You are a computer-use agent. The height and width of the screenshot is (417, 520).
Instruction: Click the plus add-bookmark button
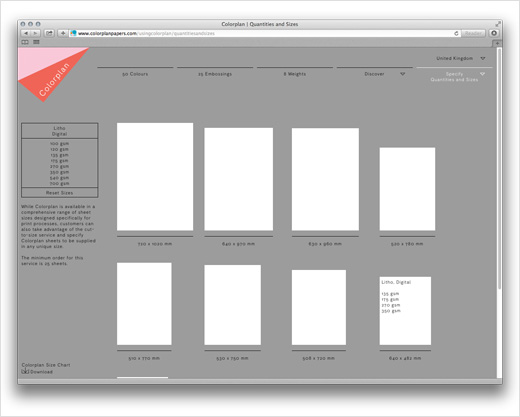63,33
